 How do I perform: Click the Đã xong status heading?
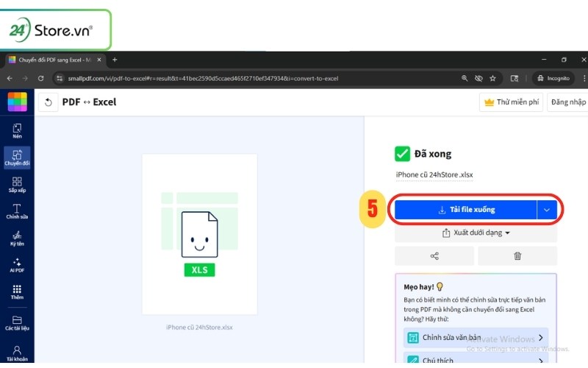tap(433, 154)
